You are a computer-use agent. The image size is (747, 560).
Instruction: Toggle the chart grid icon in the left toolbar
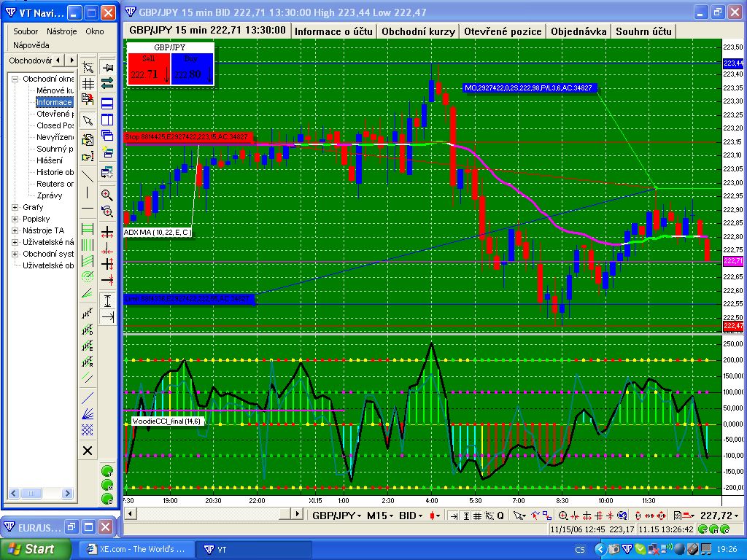point(88,85)
